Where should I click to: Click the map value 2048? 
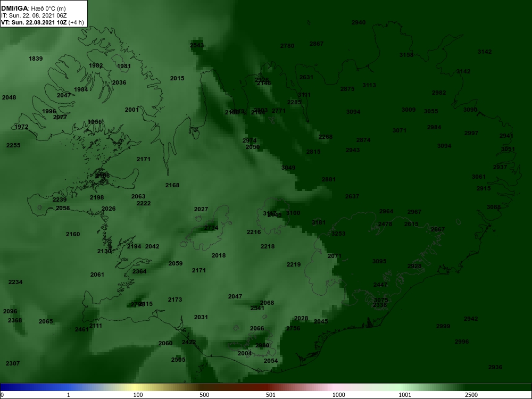pyautogui.click(x=9, y=97)
